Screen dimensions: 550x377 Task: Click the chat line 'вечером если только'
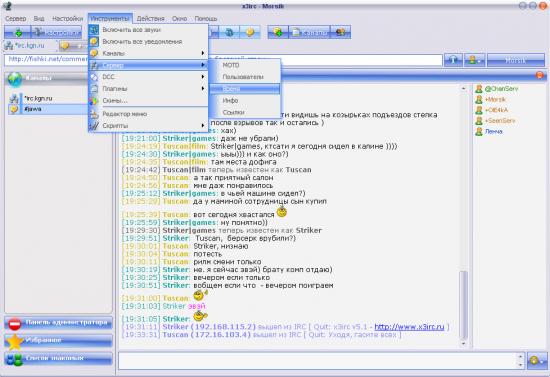tap(232, 277)
